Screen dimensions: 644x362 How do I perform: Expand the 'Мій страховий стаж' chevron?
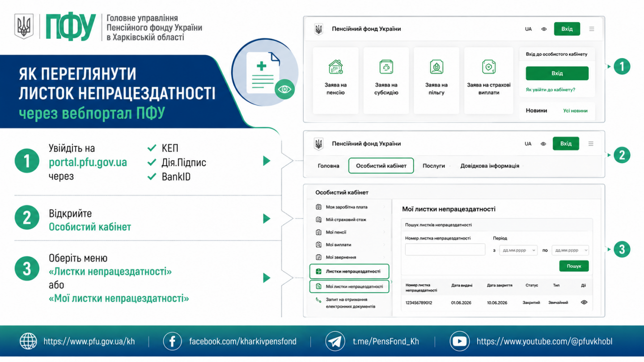tap(384, 220)
